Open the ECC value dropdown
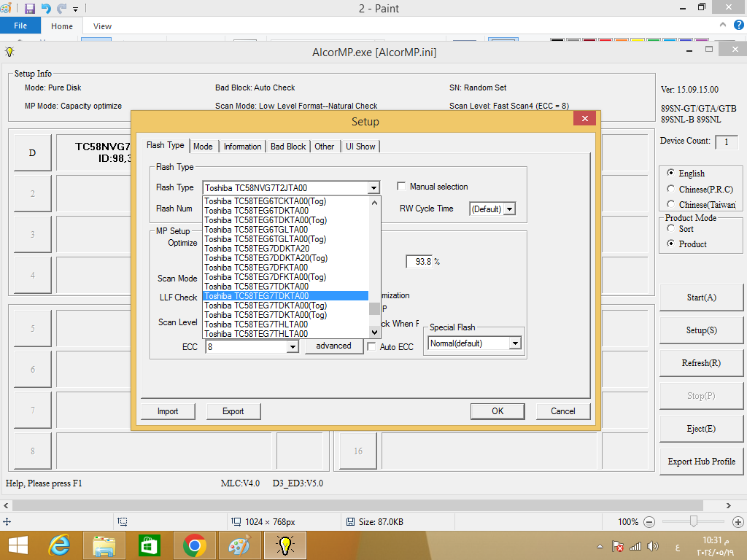The height and width of the screenshot is (560, 747). point(293,347)
